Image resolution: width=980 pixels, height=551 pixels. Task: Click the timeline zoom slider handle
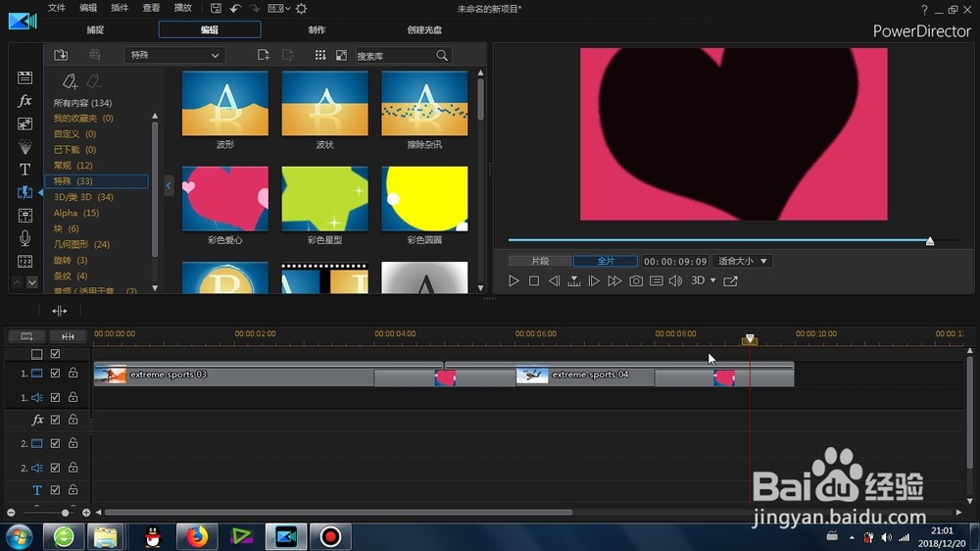(x=65, y=512)
